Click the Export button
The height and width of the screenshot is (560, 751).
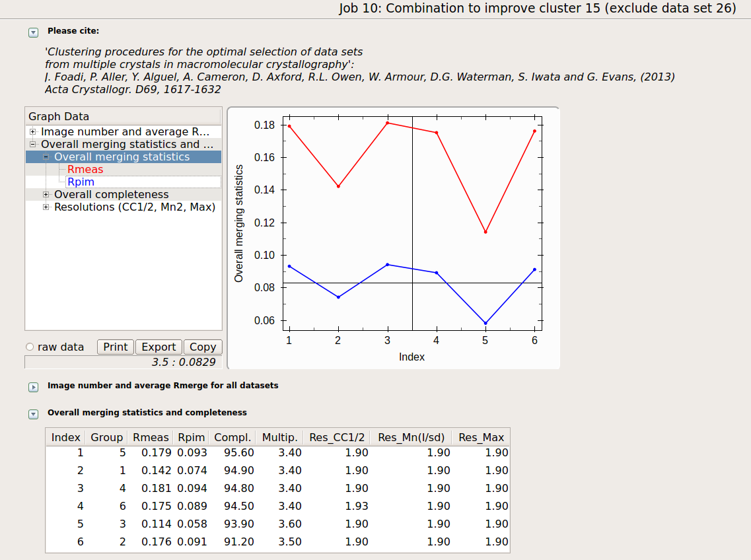coord(159,347)
